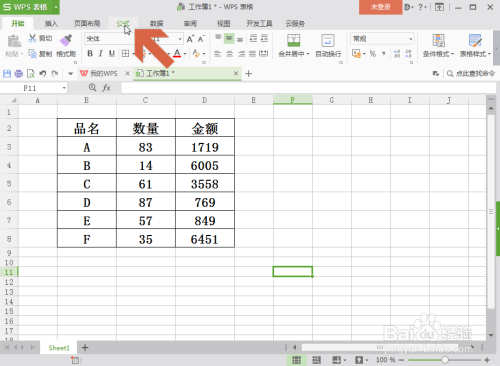Open the font name dropdown 宋体
Viewport: 500px width, 366px height.
tap(108, 39)
